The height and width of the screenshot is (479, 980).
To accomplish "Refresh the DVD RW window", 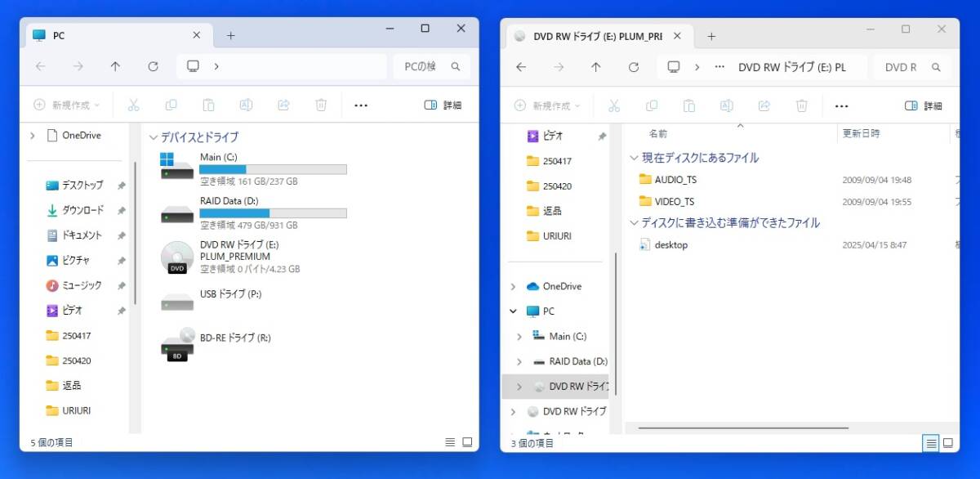I will 633,67.
